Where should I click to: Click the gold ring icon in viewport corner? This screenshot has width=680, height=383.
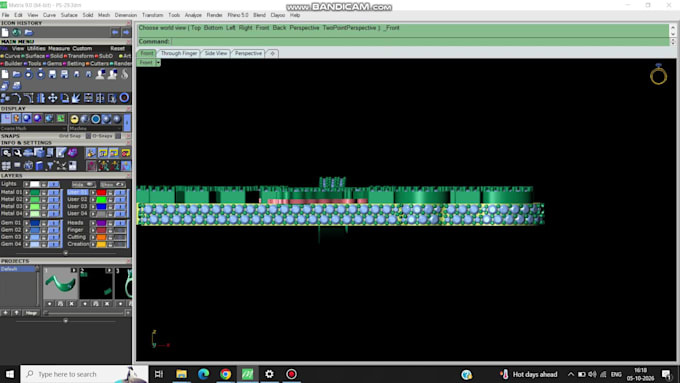[658, 75]
